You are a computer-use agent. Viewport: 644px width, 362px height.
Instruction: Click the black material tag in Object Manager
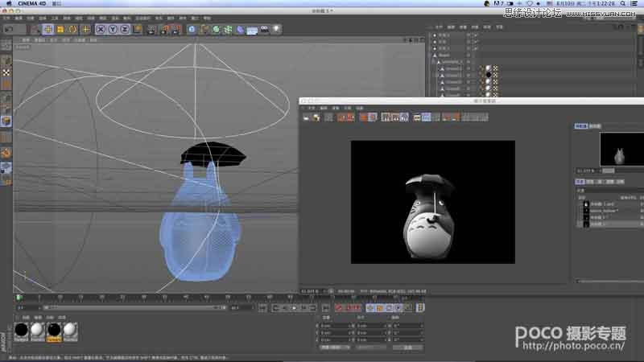point(489,75)
